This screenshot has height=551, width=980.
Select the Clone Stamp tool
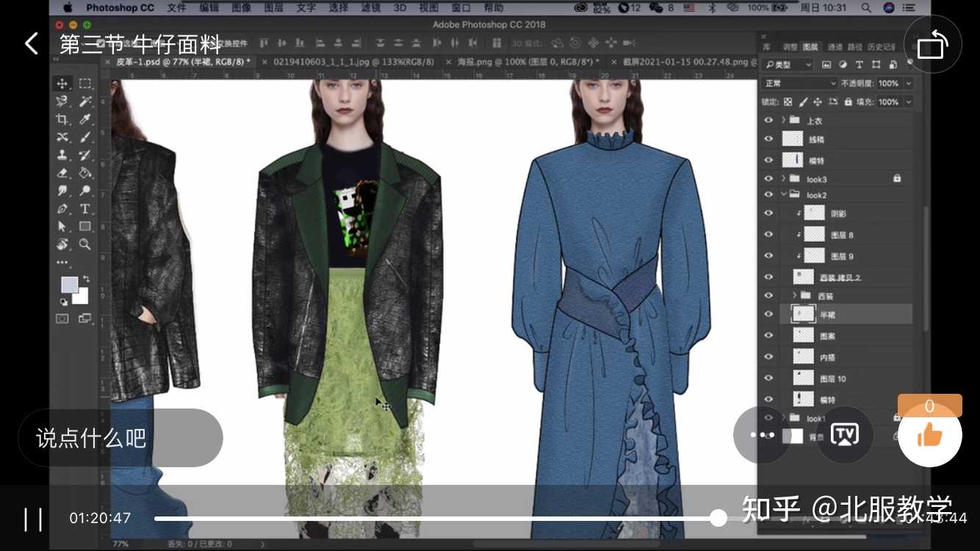point(62,155)
